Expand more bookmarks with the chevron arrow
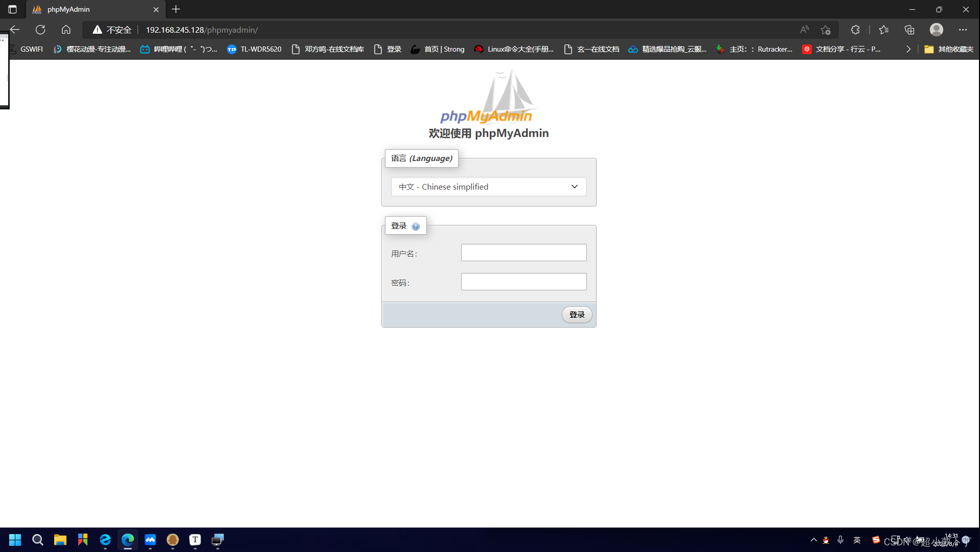The width and height of the screenshot is (980, 552). click(908, 49)
